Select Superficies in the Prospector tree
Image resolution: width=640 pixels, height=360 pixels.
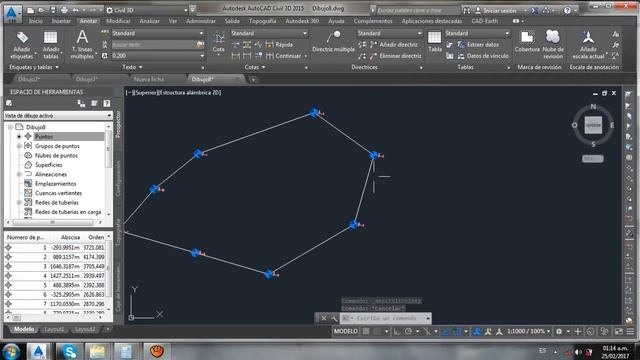click(49, 165)
